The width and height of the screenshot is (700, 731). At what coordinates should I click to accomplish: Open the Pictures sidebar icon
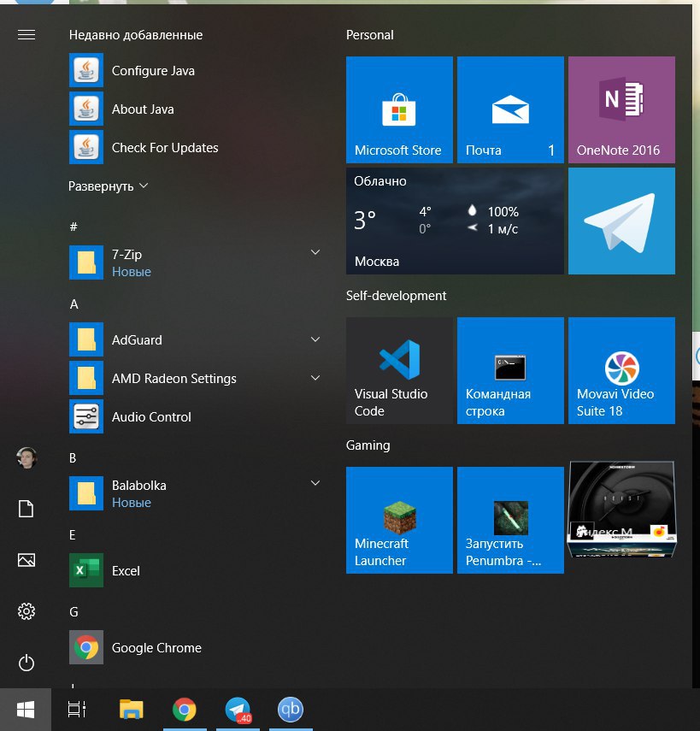26,560
